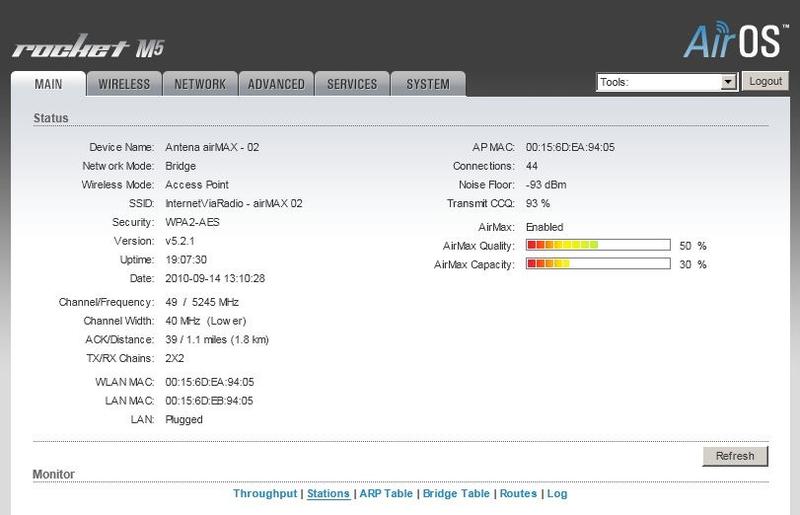Switch to the NETWORK tab

200,84
